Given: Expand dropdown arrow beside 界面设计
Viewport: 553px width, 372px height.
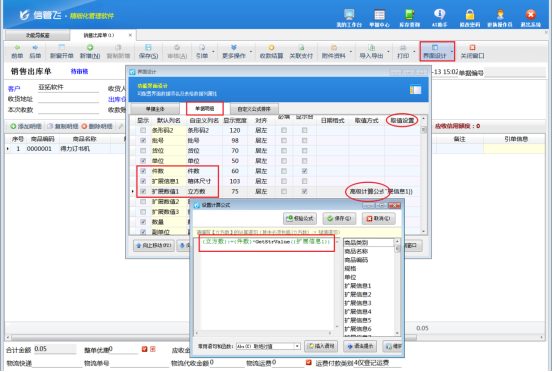Looking at the screenshot, I should [451, 52].
